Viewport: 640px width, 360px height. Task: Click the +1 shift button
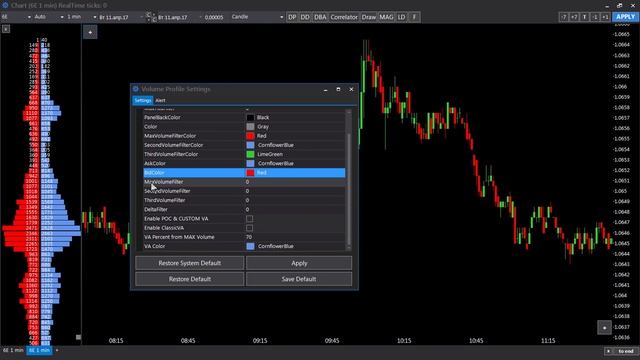click(x=605, y=17)
